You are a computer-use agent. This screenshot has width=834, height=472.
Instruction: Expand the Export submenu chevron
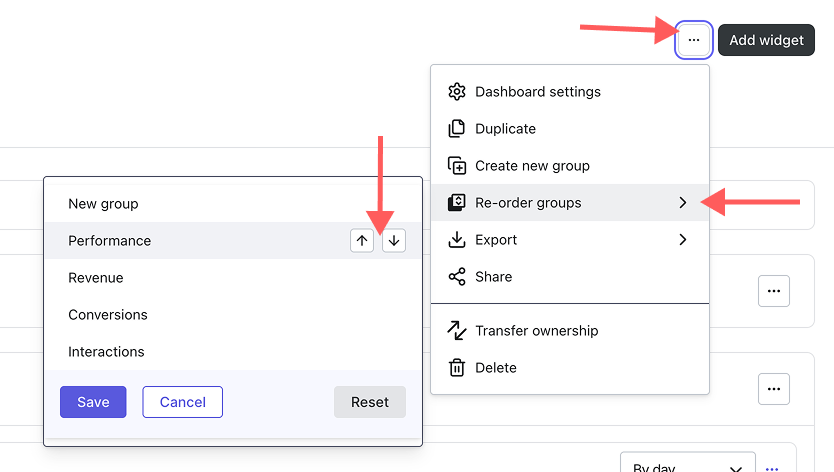click(x=683, y=239)
